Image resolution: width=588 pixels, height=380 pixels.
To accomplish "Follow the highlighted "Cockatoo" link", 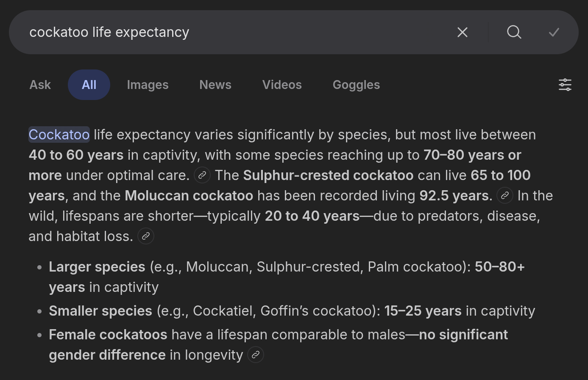I will (x=59, y=135).
